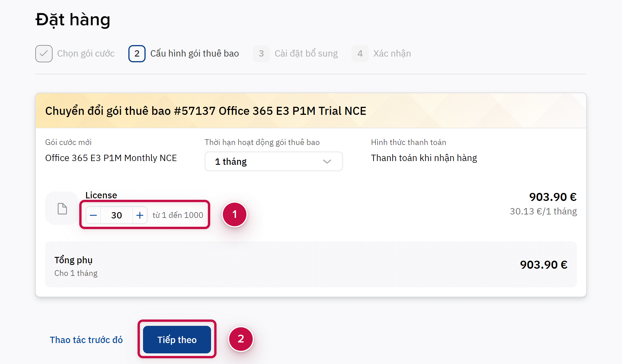Image resolution: width=622 pixels, height=364 pixels.
Task: Click the License document icon
Action: [62, 208]
